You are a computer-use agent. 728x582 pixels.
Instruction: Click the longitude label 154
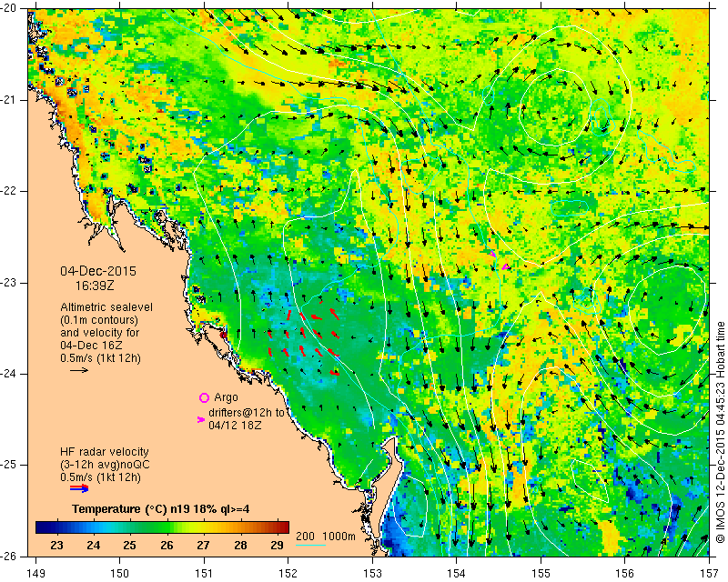[x=457, y=574]
